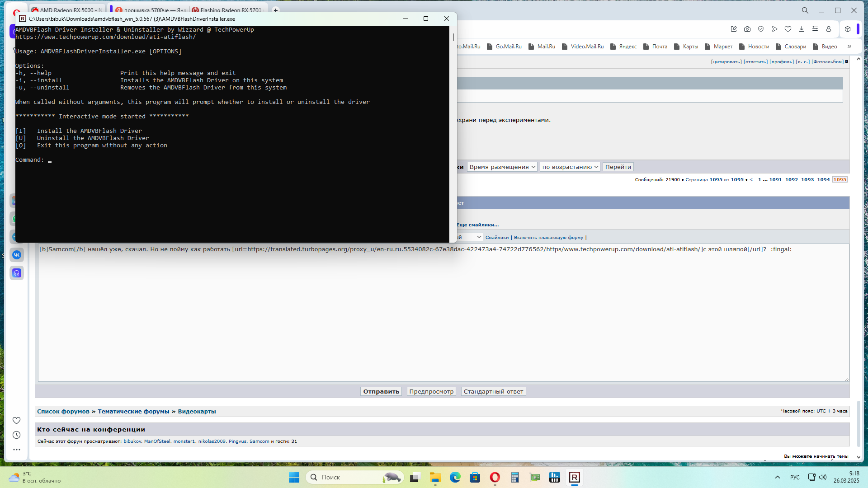Viewport: 868px width, 488px height.
Task: Click the privacy shield icon in address bar
Action: click(761, 29)
